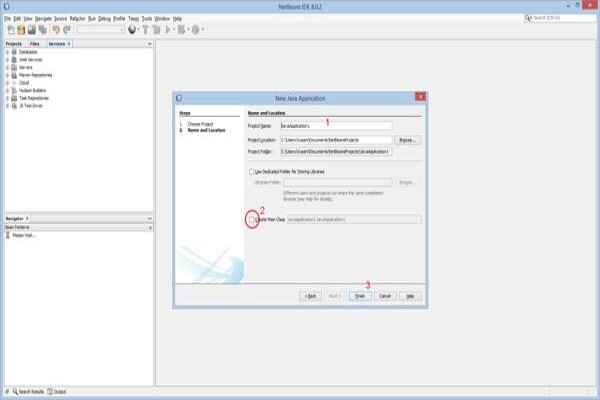The image size is (600, 400).
Task: Click the Finish button
Action: [x=360, y=296]
